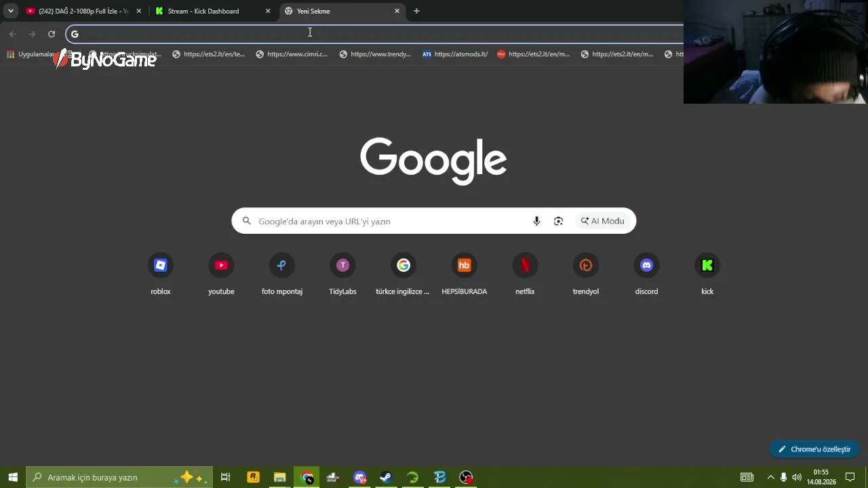Open the volume control in system tray
The image size is (868, 488).
(797, 477)
